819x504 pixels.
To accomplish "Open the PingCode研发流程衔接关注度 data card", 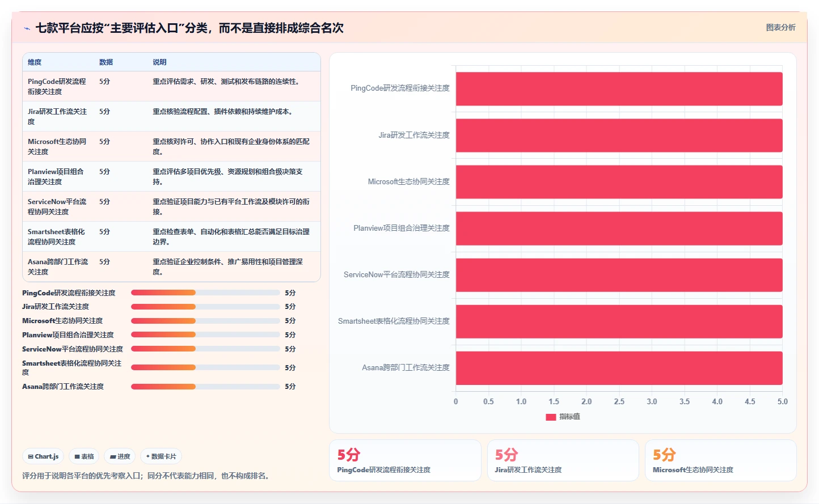I will point(405,460).
